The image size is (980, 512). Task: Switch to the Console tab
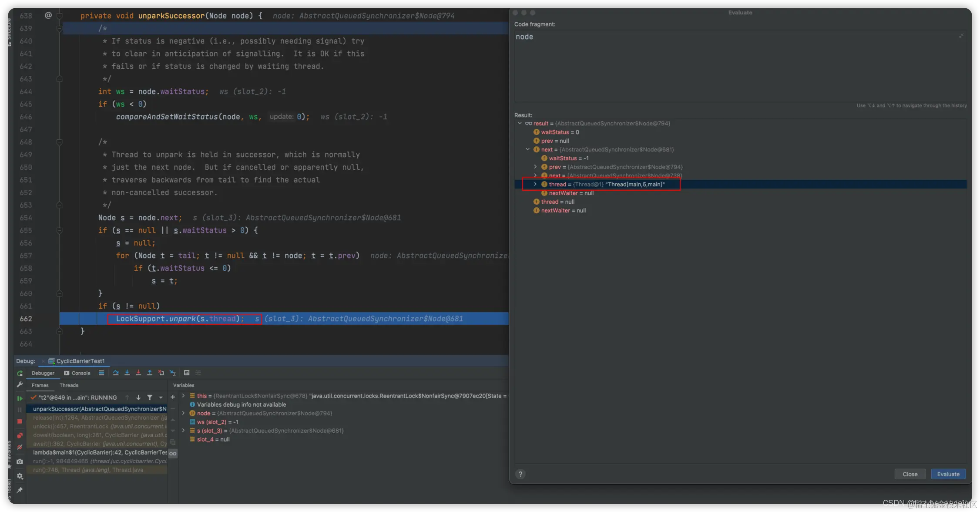(77, 373)
